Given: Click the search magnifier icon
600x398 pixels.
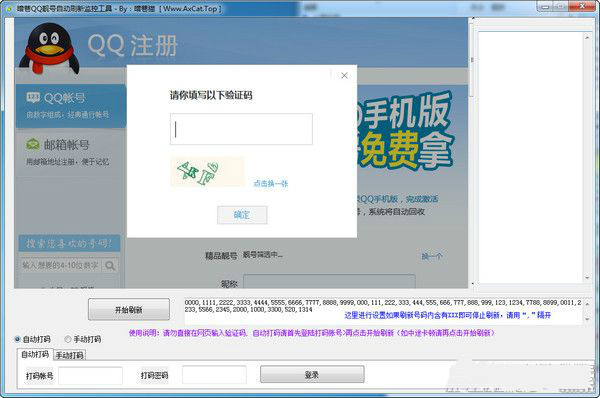Looking at the screenshot, I should tap(110, 265).
